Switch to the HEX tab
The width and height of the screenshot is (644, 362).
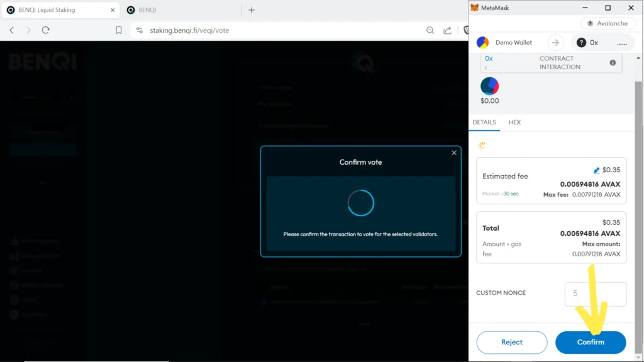[x=514, y=123]
